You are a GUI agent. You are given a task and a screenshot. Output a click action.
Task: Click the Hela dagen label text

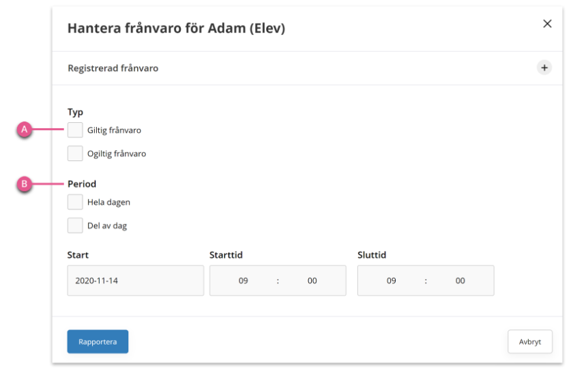pos(108,202)
